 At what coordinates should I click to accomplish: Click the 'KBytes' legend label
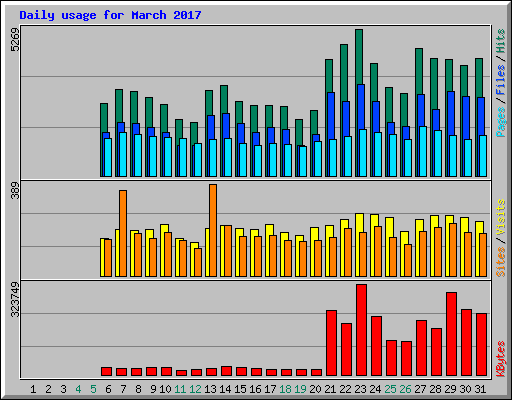501,359
